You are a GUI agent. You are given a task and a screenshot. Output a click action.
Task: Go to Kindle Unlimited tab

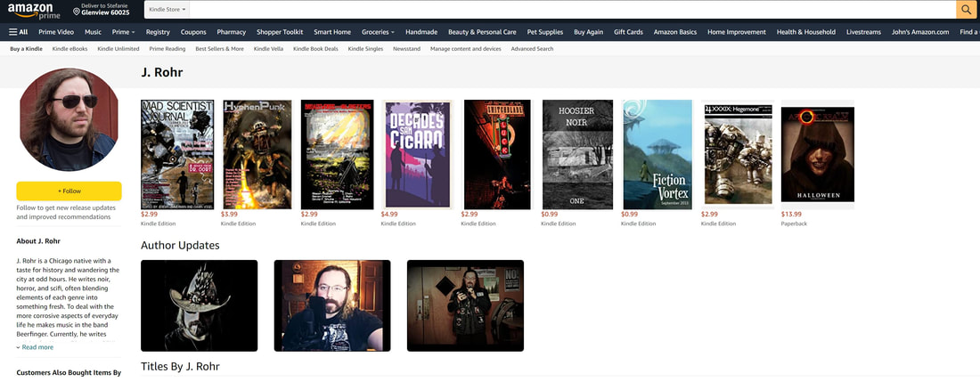(x=118, y=49)
